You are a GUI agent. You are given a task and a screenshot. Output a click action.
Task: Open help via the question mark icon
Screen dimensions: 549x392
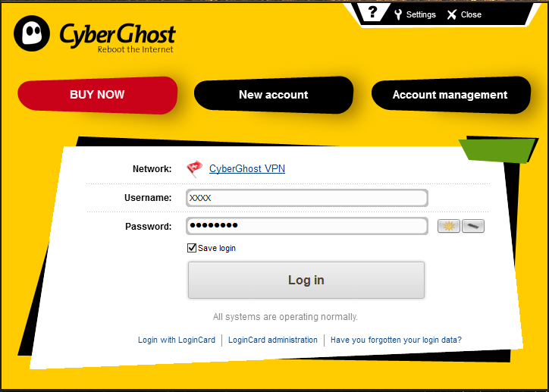click(372, 13)
